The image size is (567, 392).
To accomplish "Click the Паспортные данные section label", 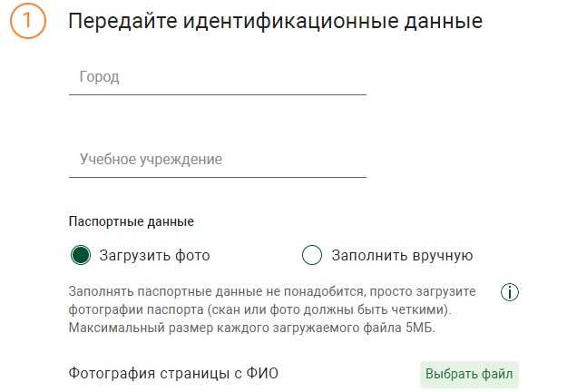I will [x=132, y=221].
